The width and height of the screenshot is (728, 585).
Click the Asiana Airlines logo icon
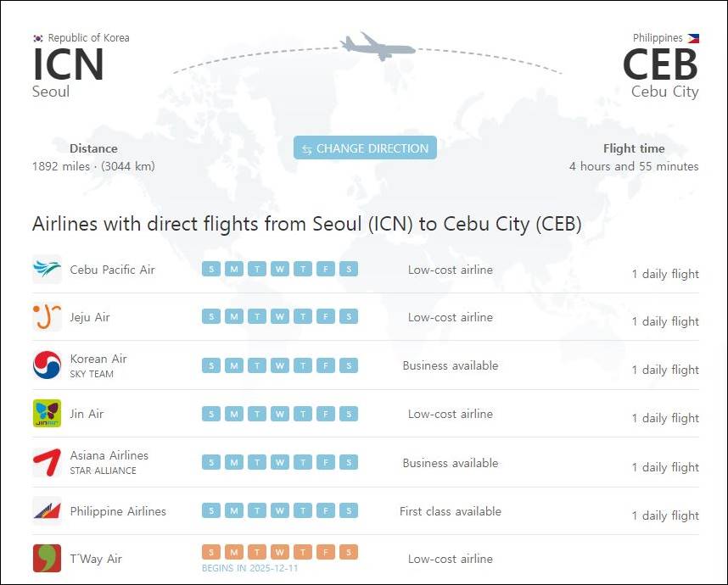(47, 463)
